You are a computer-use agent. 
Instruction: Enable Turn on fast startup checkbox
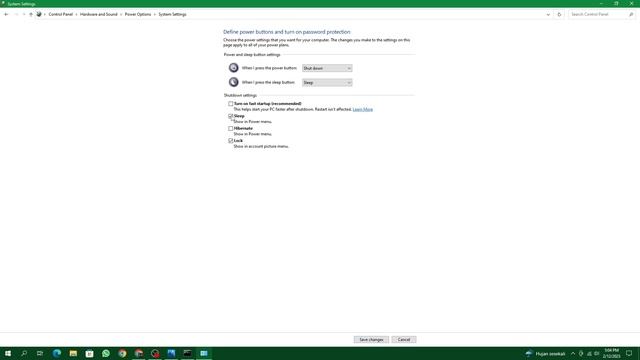(x=231, y=104)
